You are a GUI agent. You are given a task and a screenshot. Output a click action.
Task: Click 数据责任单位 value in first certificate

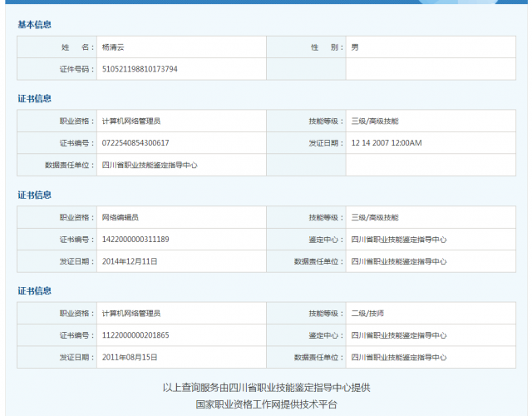click(150, 165)
